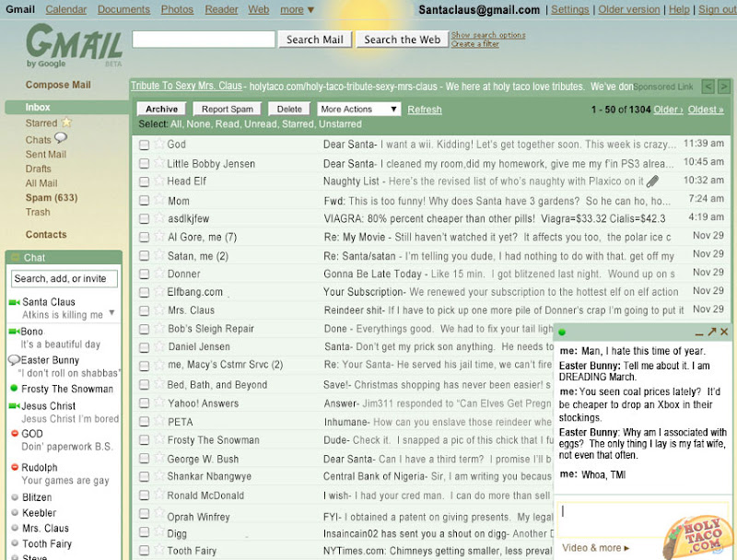The width and height of the screenshot is (737, 560).
Task: Open the paperclip attachment on Naughty List
Action: pyautogui.click(x=652, y=181)
